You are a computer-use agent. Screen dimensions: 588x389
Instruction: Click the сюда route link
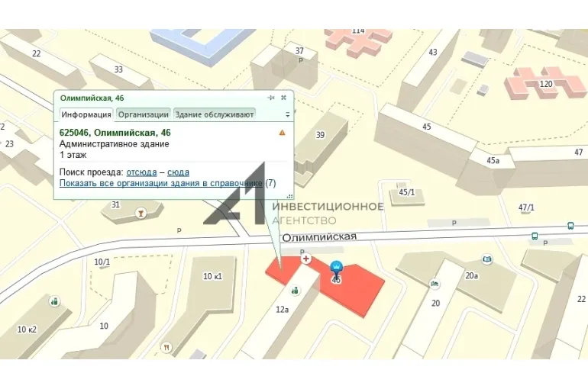click(178, 172)
